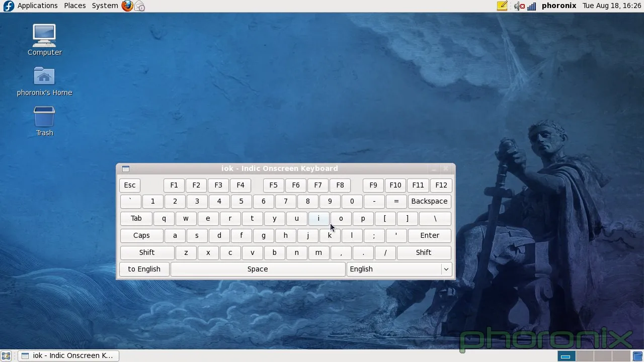
Task: Click the Esc key
Action: pos(130,185)
